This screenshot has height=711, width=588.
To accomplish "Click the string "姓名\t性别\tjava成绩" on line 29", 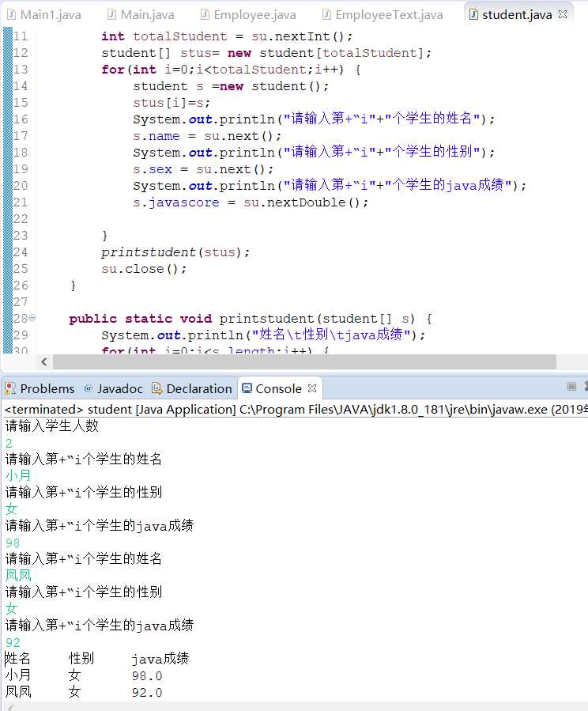I will [x=331, y=335].
